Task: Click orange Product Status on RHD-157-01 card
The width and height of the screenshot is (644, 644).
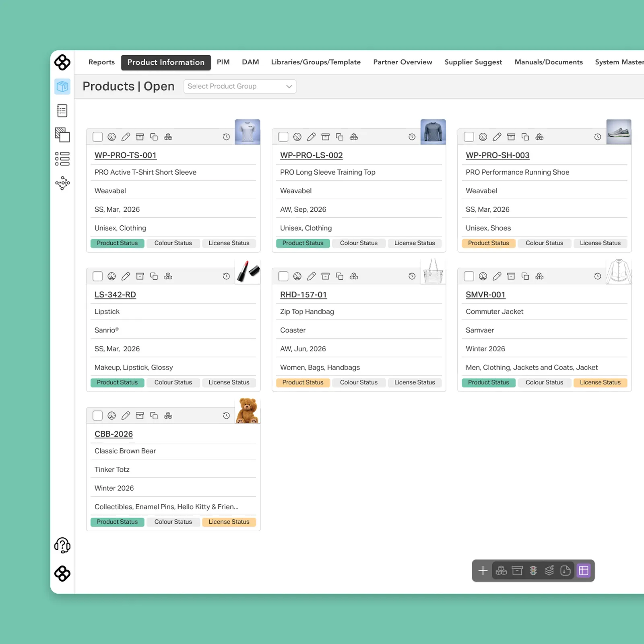Action: pos(303,382)
